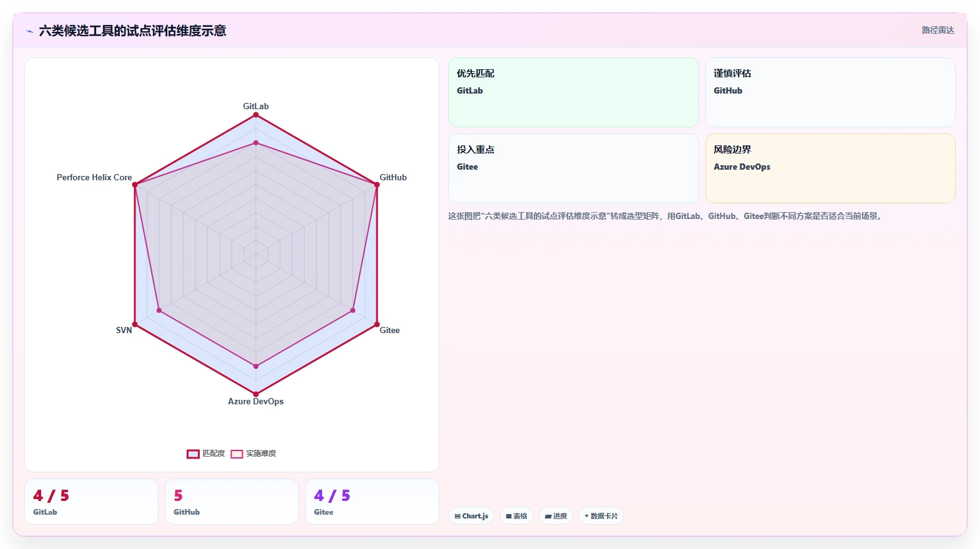Open the 谨慎评估 GitHub card
This screenshot has height=549, width=980.
[830, 92]
